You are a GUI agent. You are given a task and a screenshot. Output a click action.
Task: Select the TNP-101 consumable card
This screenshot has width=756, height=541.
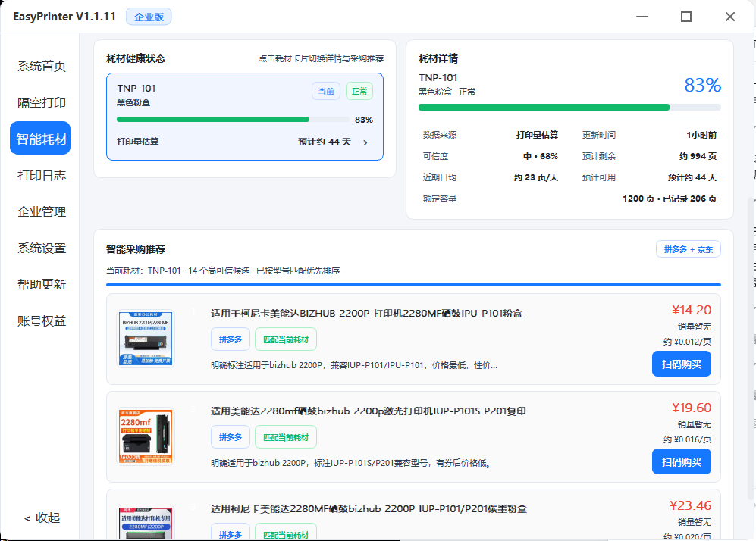(x=245, y=117)
